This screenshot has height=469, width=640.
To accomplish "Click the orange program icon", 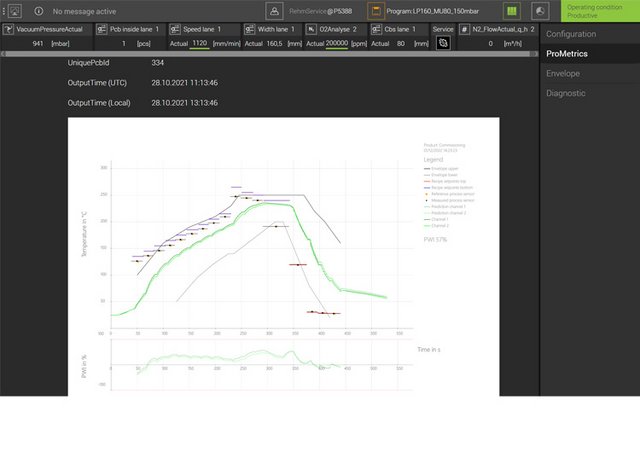I will [375, 11].
